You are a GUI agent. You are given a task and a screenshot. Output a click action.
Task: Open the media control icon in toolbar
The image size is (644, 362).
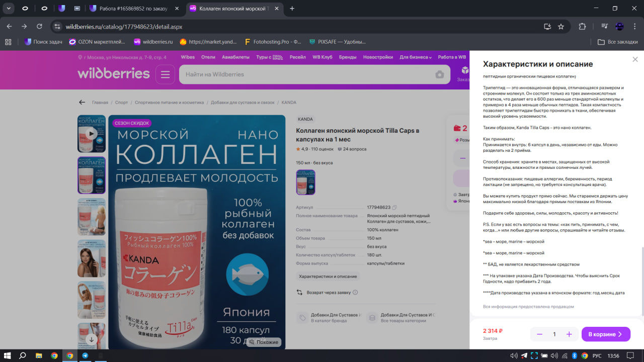click(605, 27)
